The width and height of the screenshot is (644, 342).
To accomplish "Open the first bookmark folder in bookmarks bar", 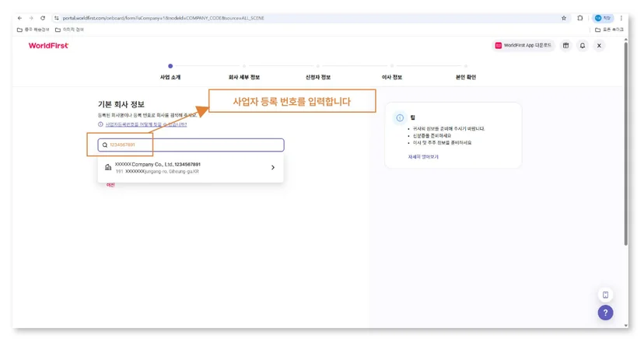I will [x=33, y=30].
